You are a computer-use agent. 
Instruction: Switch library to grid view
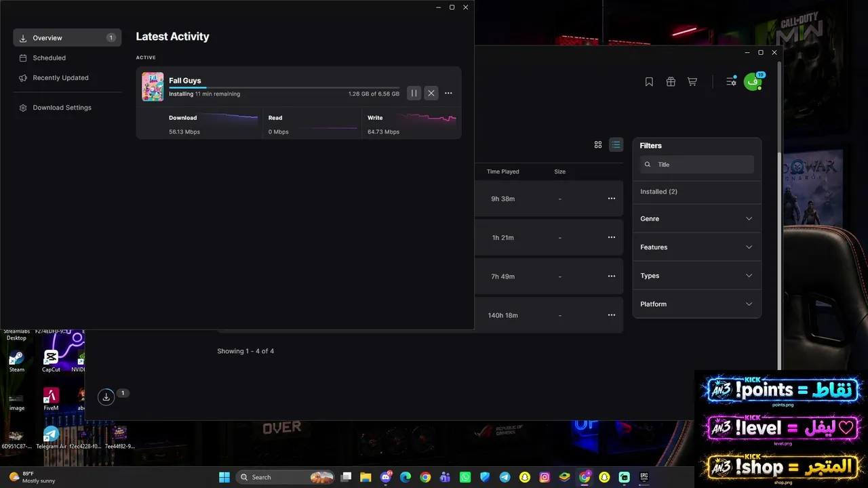[598, 144]
